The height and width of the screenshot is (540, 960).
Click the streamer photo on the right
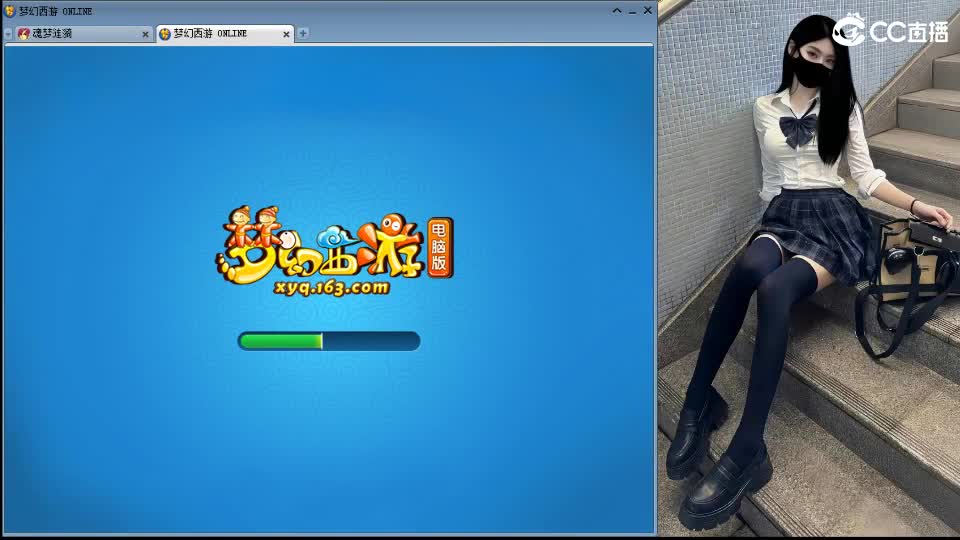coord(809,269)
